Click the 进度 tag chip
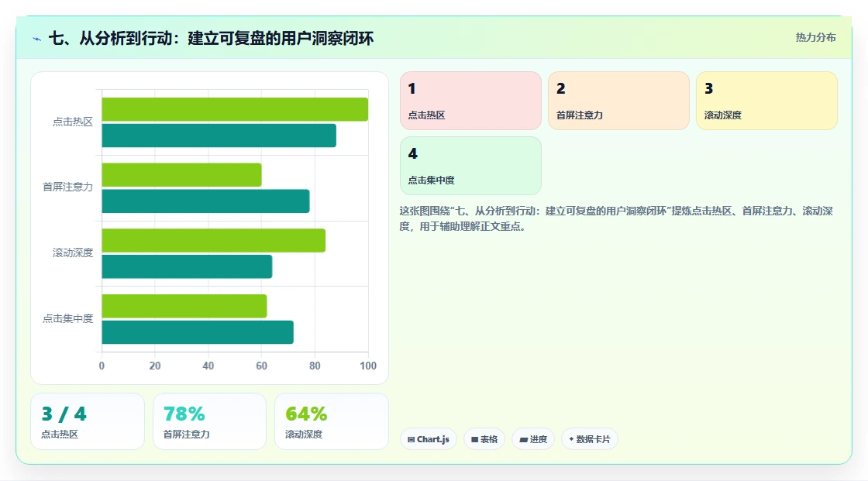Screen dimensions: 868x481 click(x=533, y=439)
